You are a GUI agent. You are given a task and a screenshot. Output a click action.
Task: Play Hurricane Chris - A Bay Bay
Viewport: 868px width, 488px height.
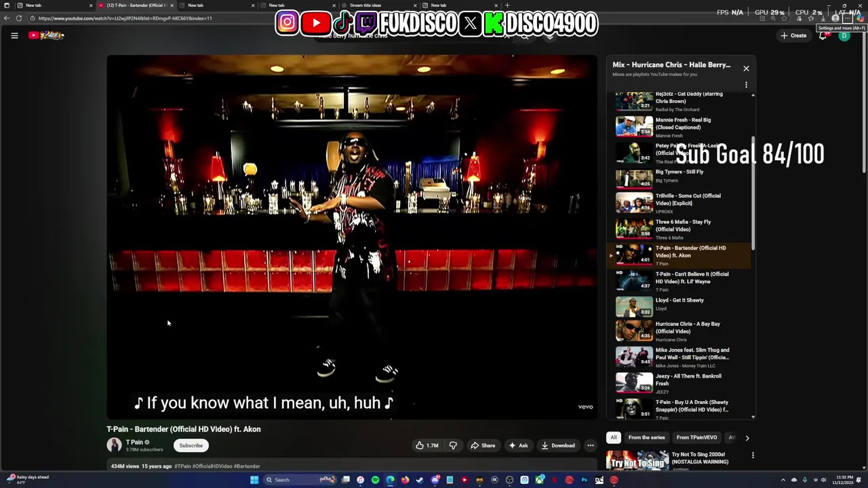678,331
